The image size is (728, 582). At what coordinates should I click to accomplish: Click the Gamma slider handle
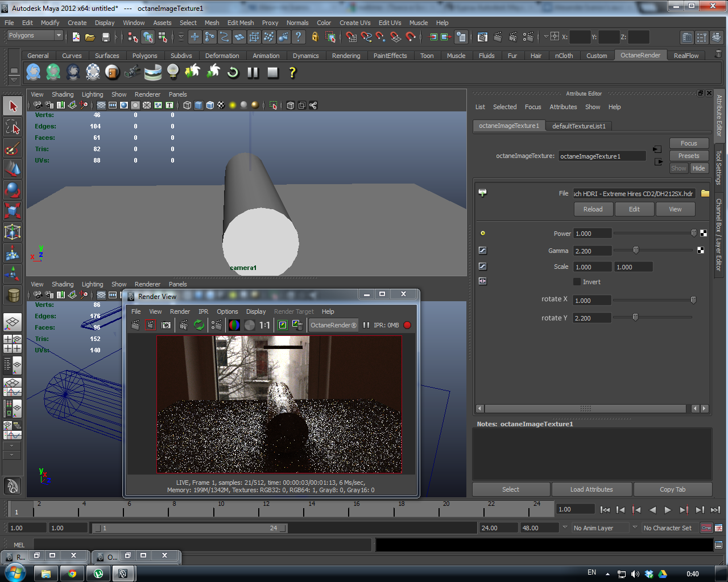pyautogui.click(x=636, y=251)
